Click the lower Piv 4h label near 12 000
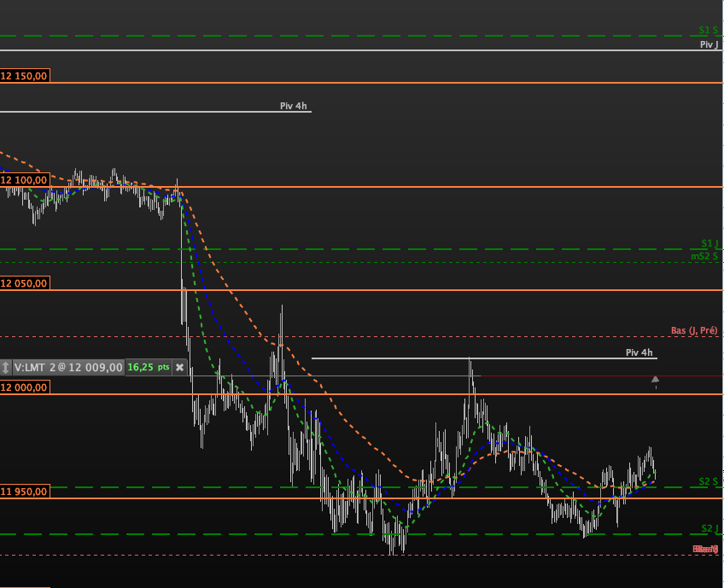 [639, 352]
